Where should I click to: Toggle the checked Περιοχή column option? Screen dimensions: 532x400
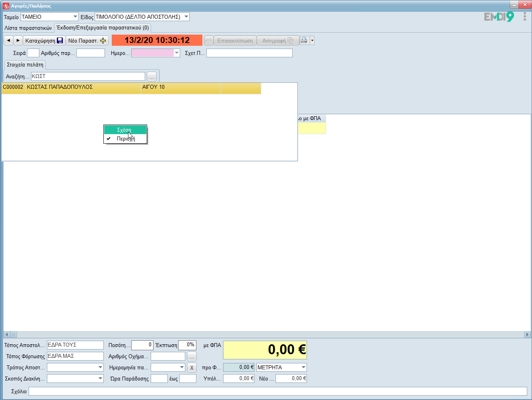point(126,139)
